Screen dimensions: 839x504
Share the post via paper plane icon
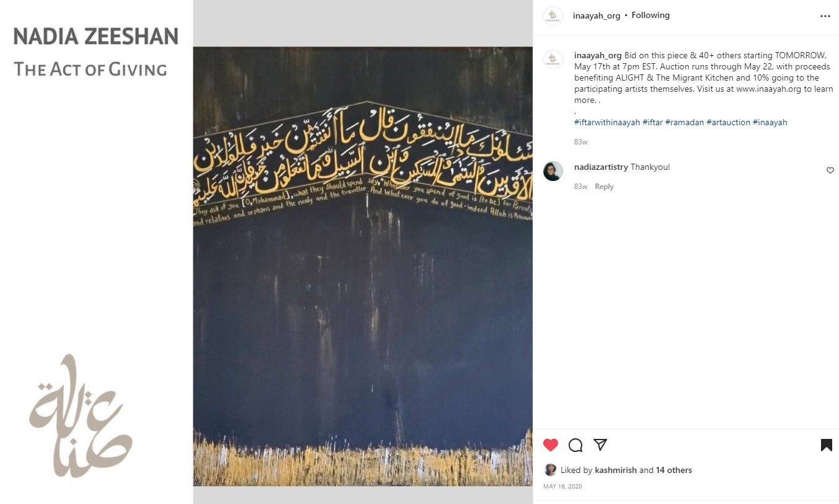pos(600,444)
